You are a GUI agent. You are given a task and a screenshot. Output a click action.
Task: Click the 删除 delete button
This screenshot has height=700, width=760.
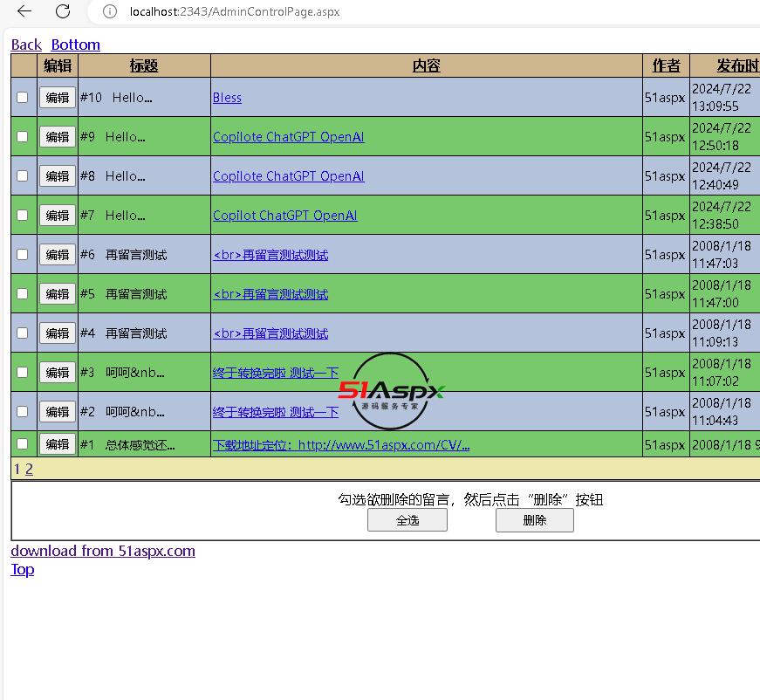pos(535,520)
